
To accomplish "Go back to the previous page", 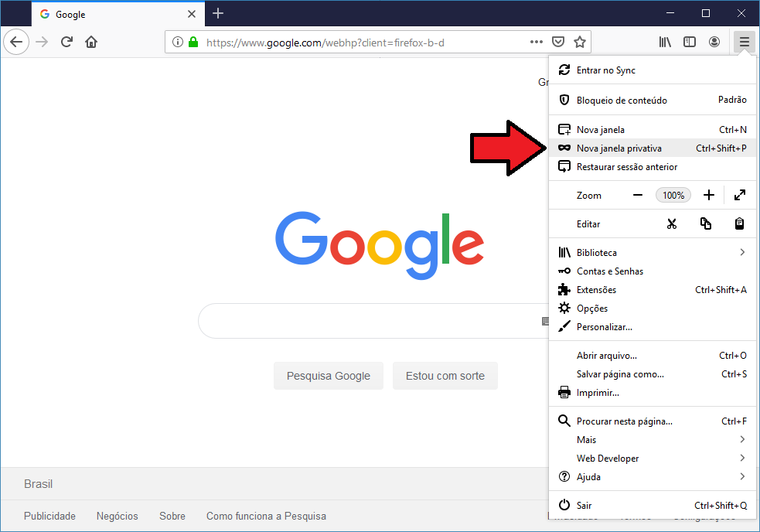I will click(16, 43).
